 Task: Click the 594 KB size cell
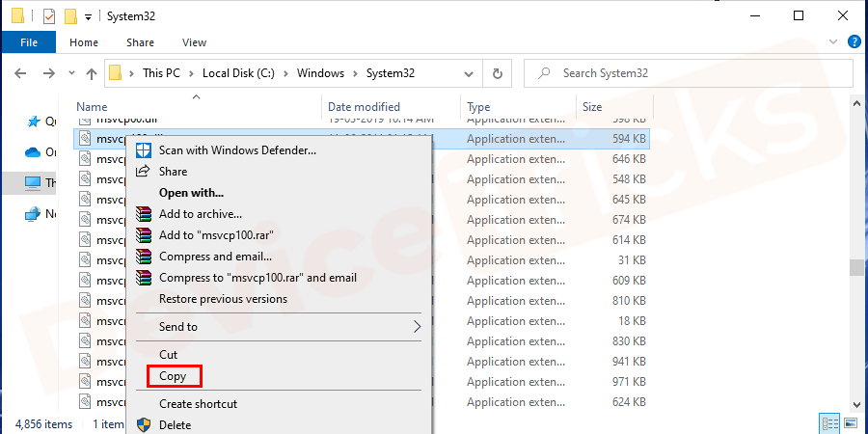point(629,140)
